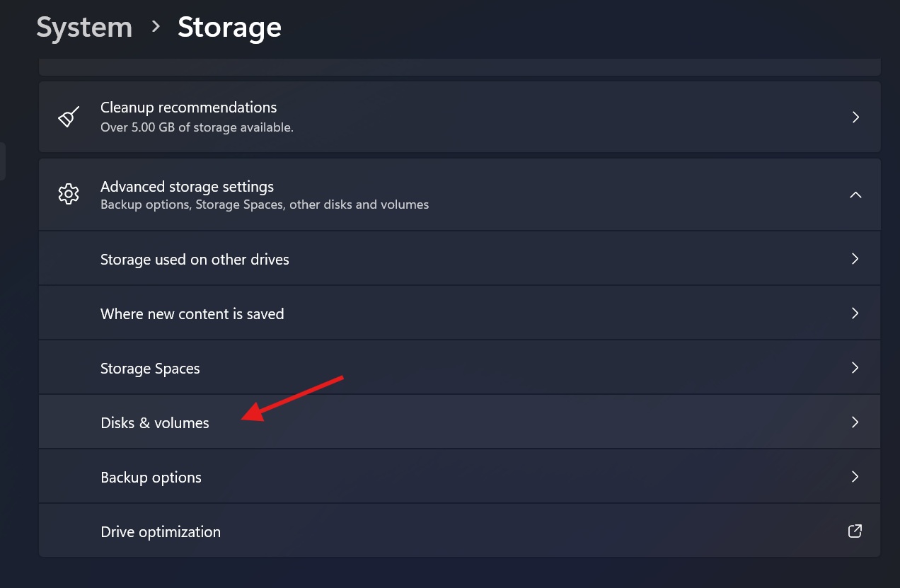
Task: Click the arrow next to Backup options
Action: tap(854, 476)
